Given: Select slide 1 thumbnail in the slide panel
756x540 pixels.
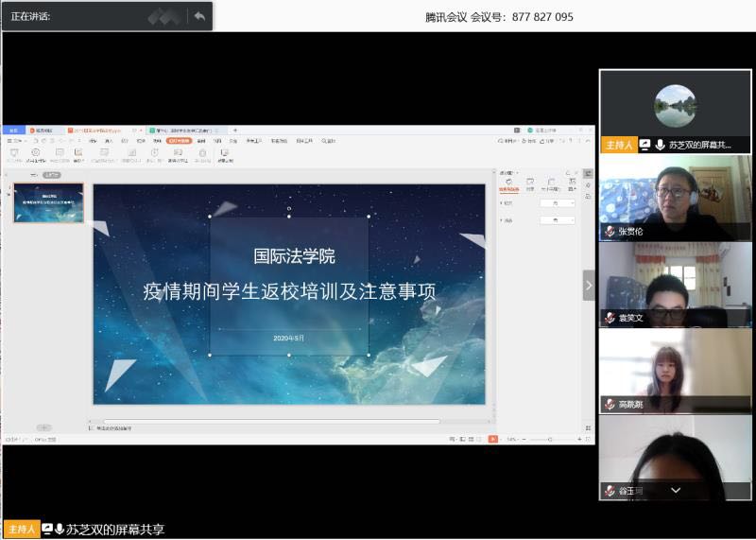Looking at the screenshot, I should click(x=48, y=202).
